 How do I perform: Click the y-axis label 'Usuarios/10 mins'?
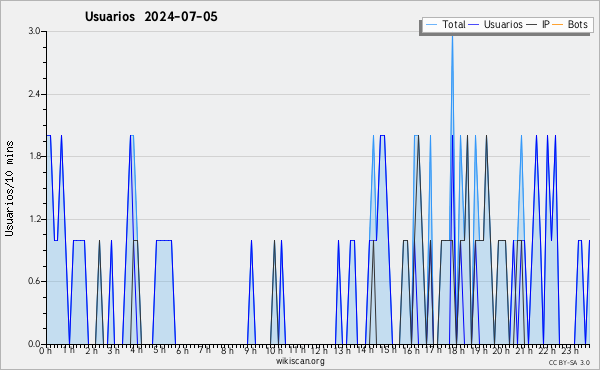(9, 189)
